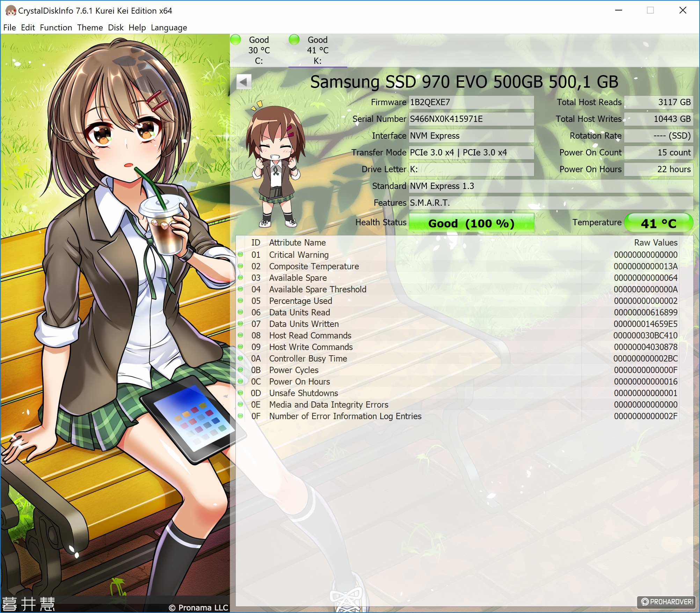Select the Host Write Commands row
Viewport: 700px width, 613px height.
point(458,347)
